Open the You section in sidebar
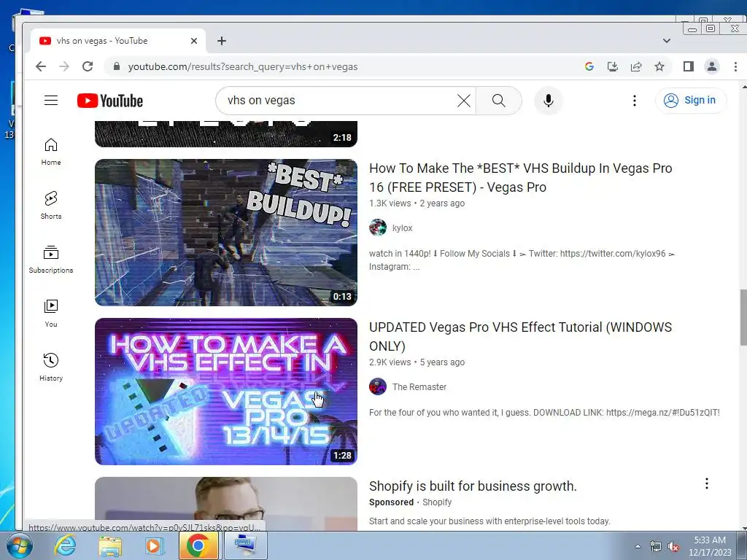The width and height of the screenshot is (747, 560). pos(51,314)
